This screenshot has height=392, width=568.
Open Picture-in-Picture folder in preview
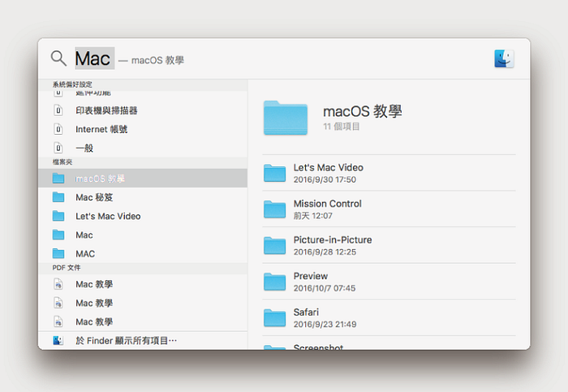tap(389, 245)
